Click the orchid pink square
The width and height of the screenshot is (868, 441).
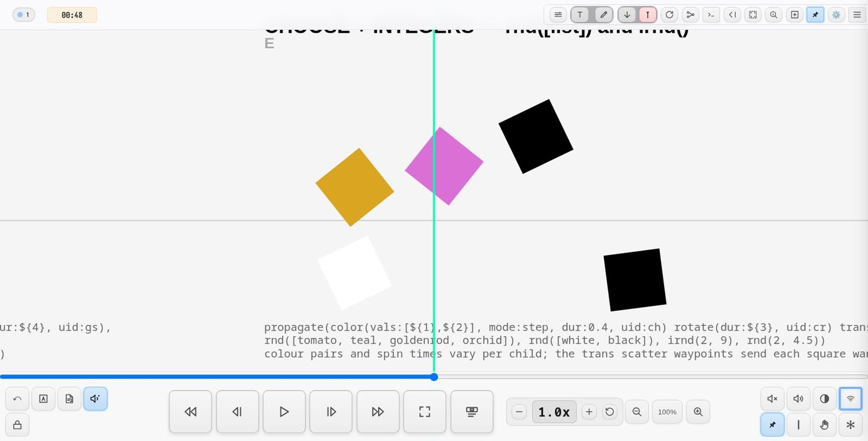coord(444,166)
